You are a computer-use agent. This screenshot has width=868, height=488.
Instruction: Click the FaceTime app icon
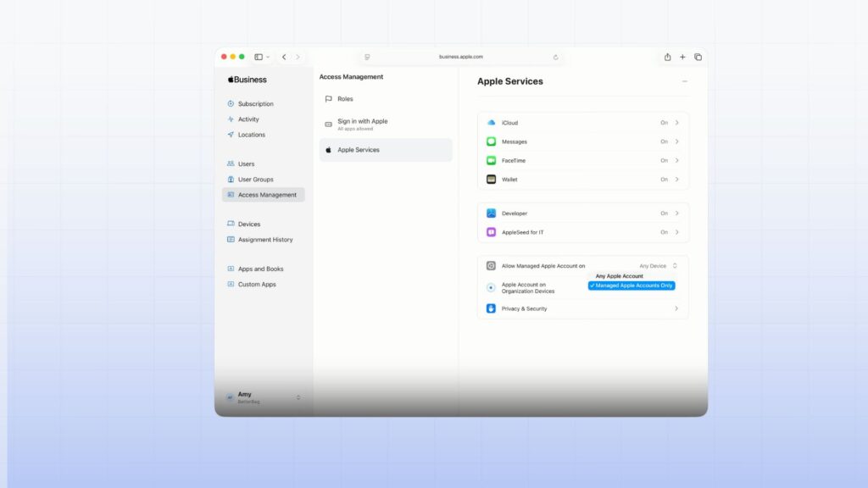point(491,160)
